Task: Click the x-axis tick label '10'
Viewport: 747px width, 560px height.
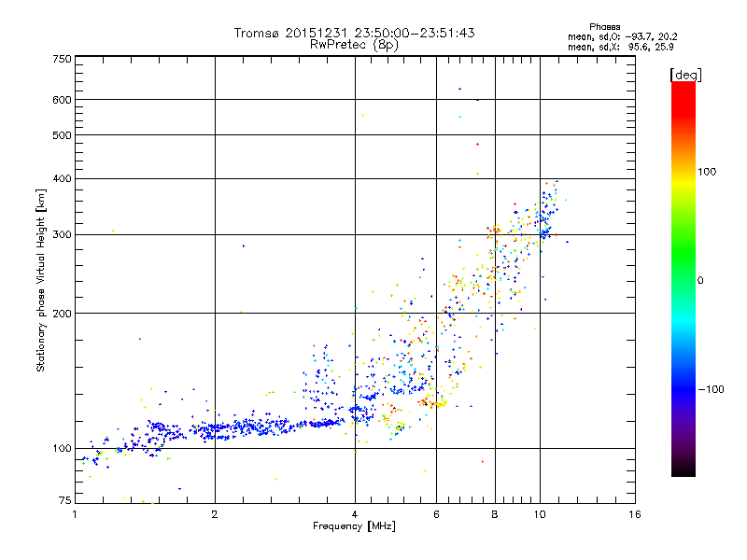Action: tap(540, 514)
